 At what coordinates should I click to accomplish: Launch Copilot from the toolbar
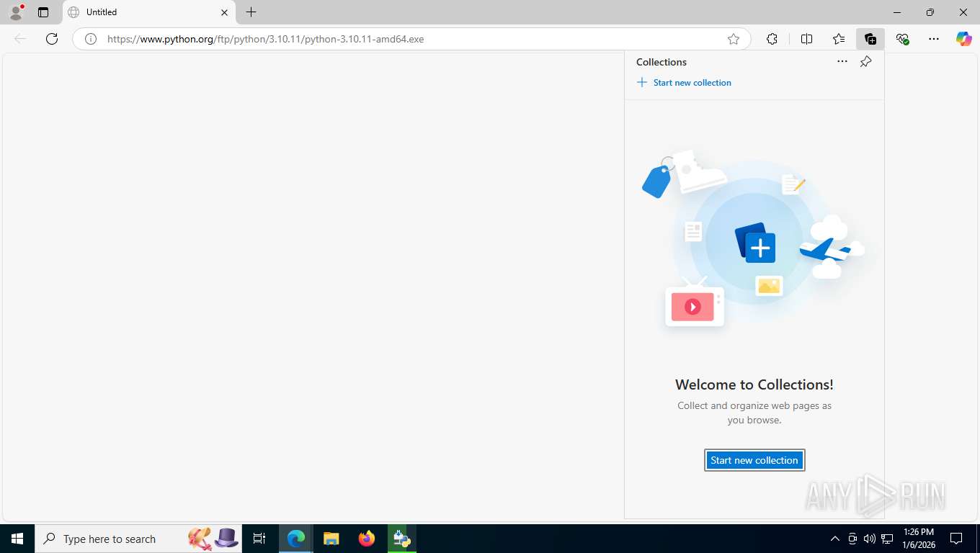(x=964, y=39)
